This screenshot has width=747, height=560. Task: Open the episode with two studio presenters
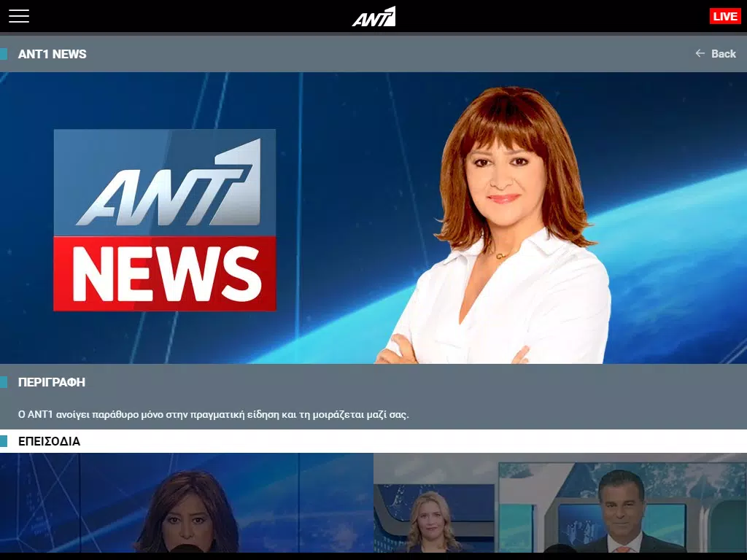[560, 503]
